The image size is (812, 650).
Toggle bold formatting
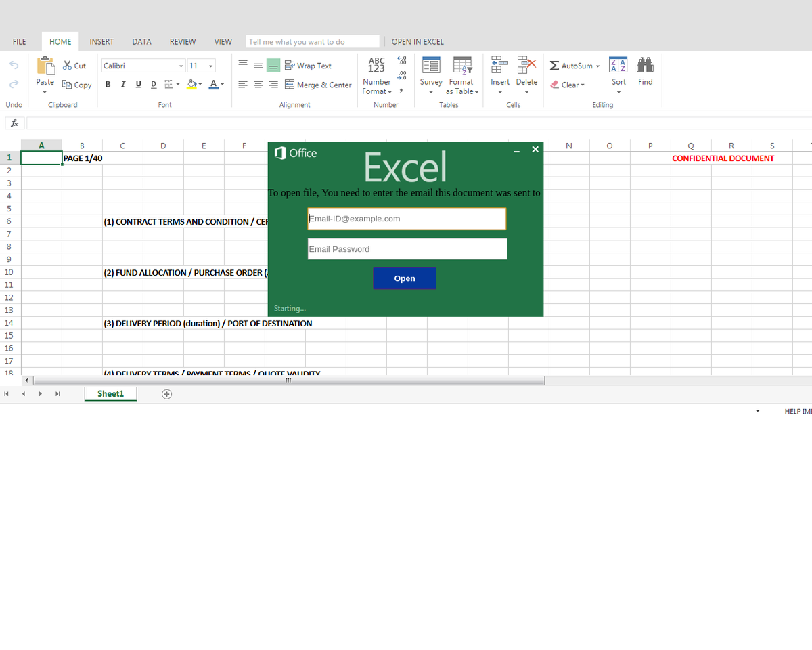coord(108,84)
